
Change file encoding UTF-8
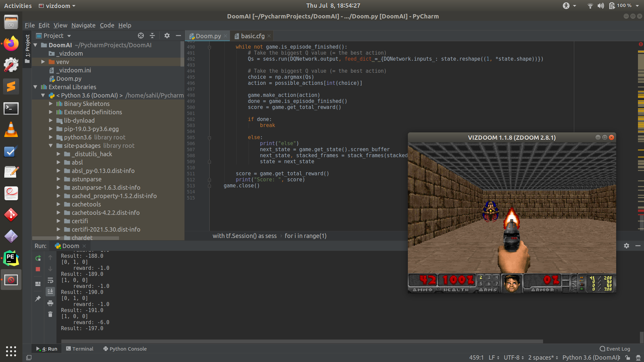pos(514,358)
